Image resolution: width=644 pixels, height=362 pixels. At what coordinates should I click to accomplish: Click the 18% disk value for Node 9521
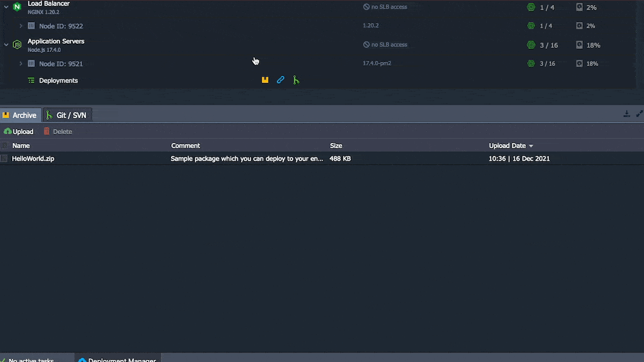pos(592,63)
